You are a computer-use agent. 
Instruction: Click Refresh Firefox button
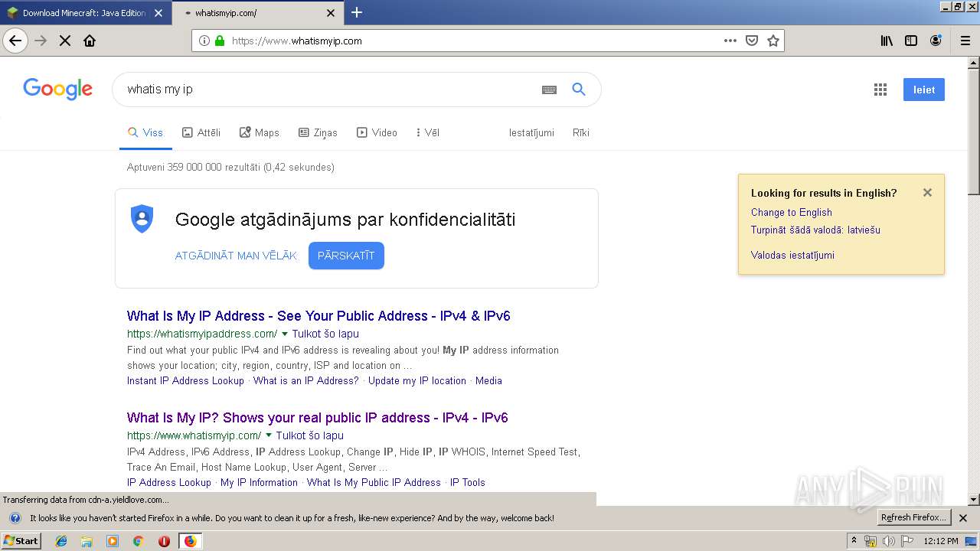914,518
